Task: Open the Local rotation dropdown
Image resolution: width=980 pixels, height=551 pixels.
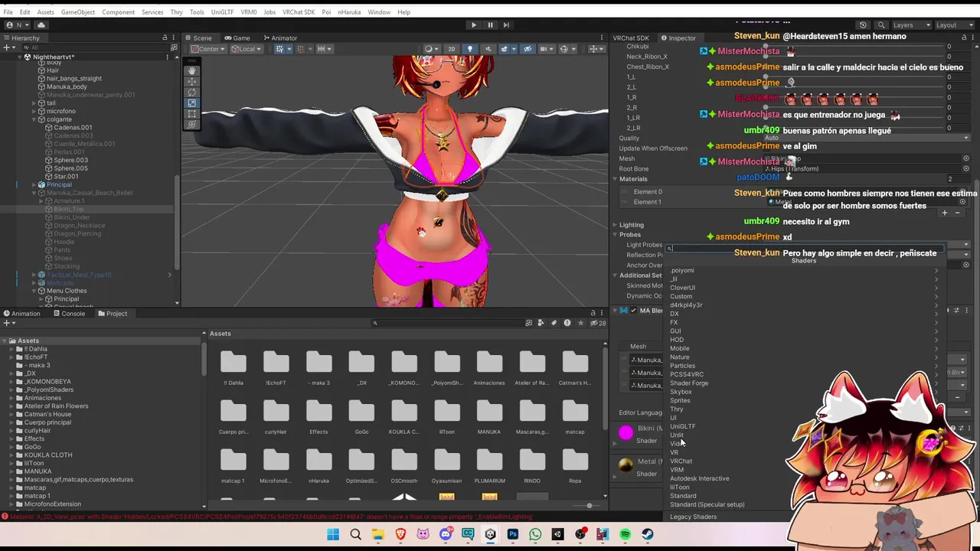Action: [x=245, y=49]
